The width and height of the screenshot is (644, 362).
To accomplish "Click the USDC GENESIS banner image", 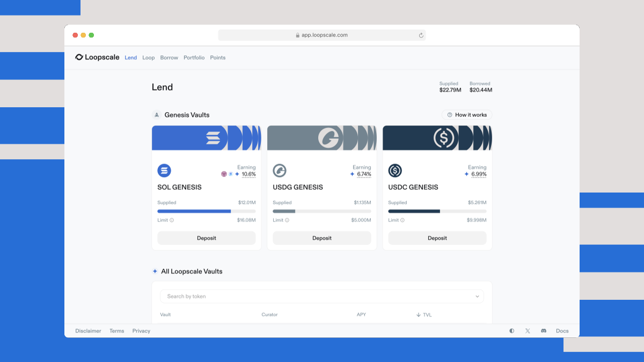I will [x=437, y=138].
